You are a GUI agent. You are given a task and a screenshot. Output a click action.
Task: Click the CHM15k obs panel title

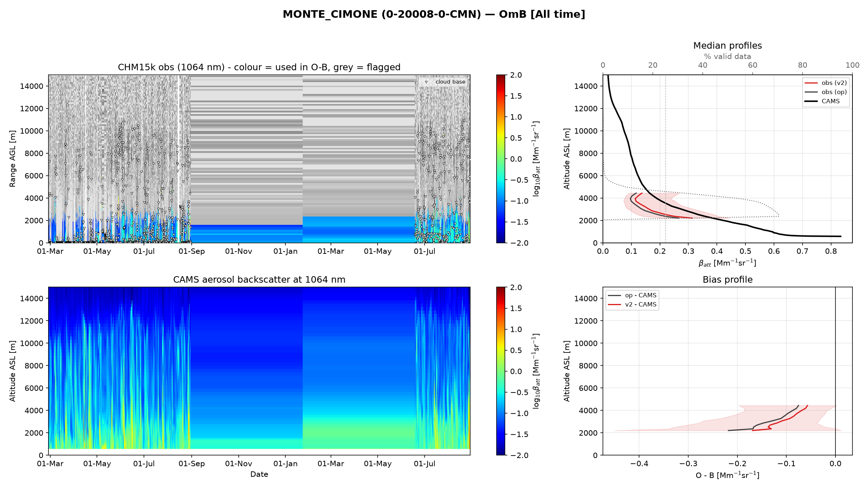click(x=259, y=67)
